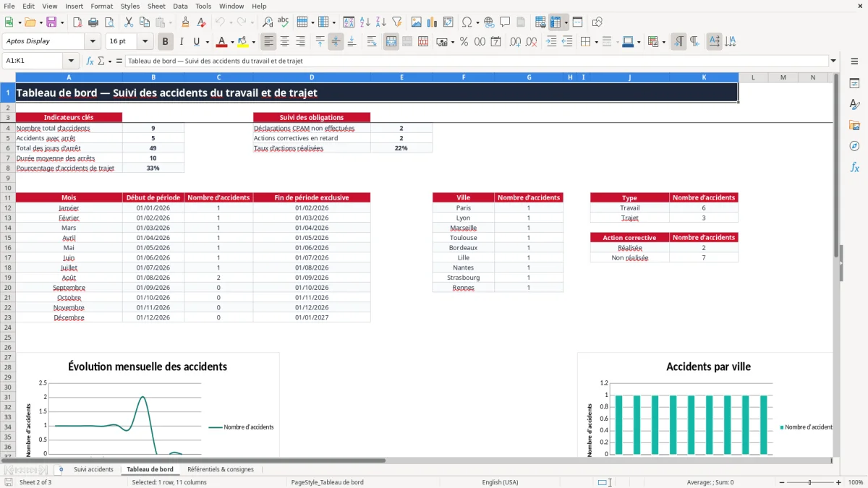Viewport: 868px width, 488px height.
Task: Expand the formula bar
Action: 833,61
